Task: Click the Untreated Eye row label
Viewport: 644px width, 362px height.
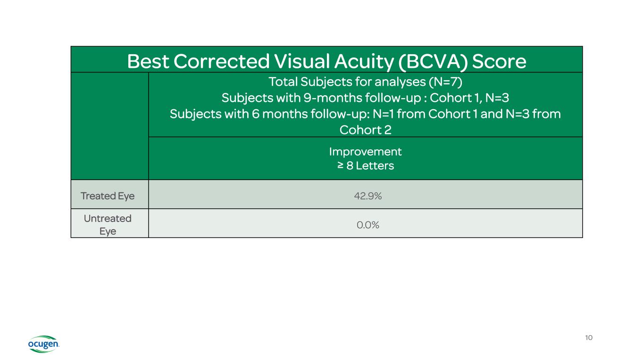Action: point(108,225)
